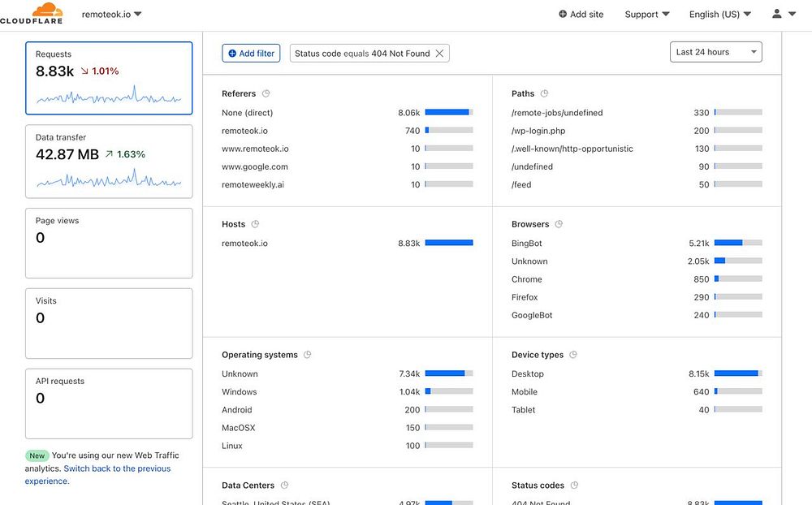812x505 pixels.
Task: Remove the 404 Not Found status filter
Action: coord(439,54)
